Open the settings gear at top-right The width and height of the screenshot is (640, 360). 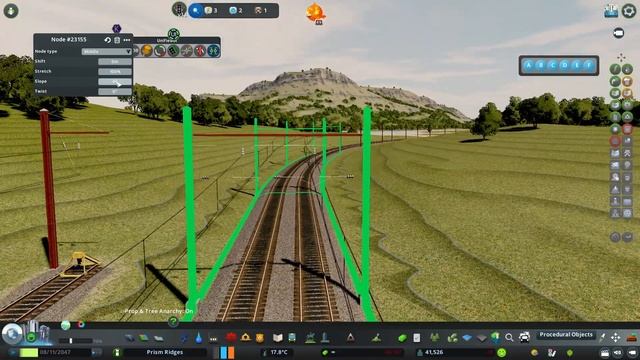(x=629, y=11)
